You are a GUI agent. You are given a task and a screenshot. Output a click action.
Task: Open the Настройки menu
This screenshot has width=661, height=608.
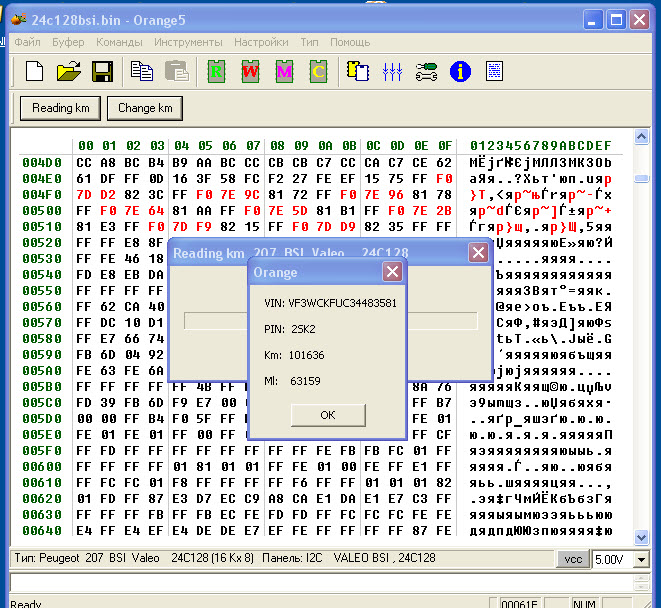261,42
